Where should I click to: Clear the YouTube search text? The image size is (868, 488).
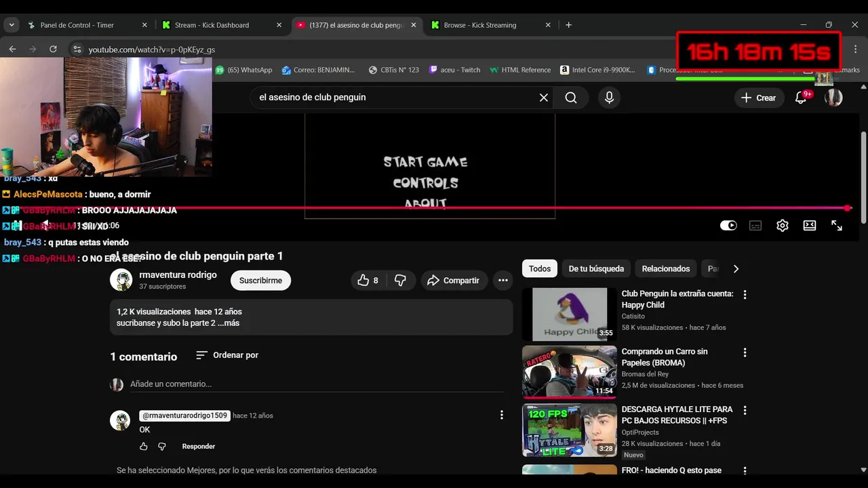pyautogui.click(x=544, y=98)
